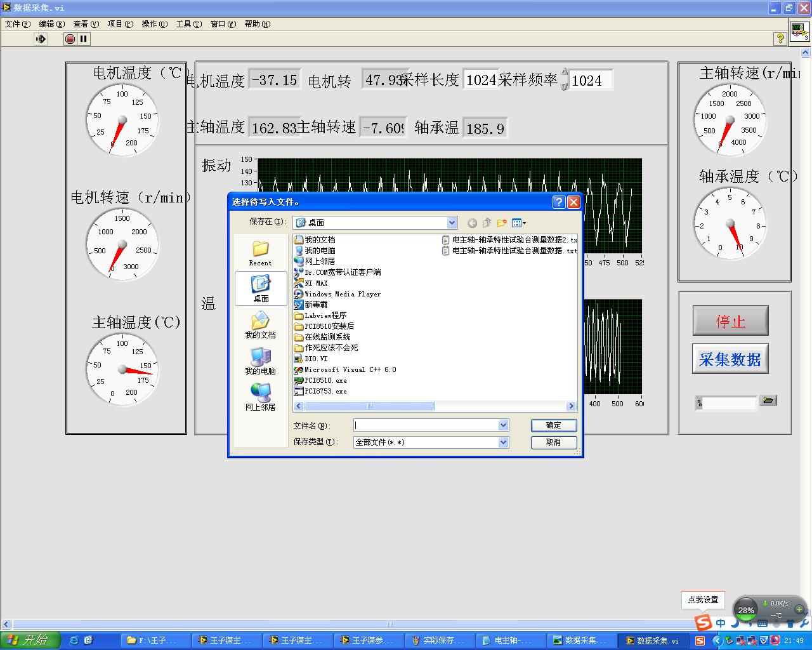This screenshot has width=812, height=650.
Task: Click the 确定 button in the dialog
Action: (554, 425)
